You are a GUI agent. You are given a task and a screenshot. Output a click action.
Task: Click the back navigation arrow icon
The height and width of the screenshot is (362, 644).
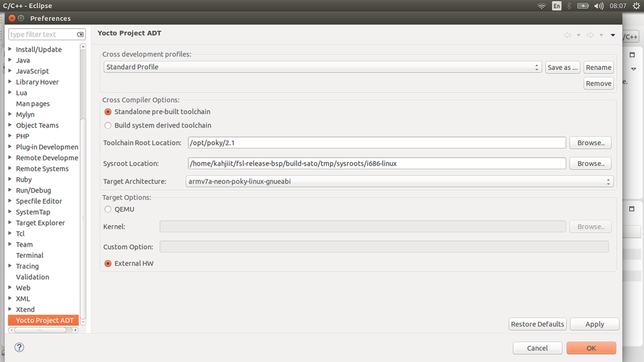[x=567, y=35]
